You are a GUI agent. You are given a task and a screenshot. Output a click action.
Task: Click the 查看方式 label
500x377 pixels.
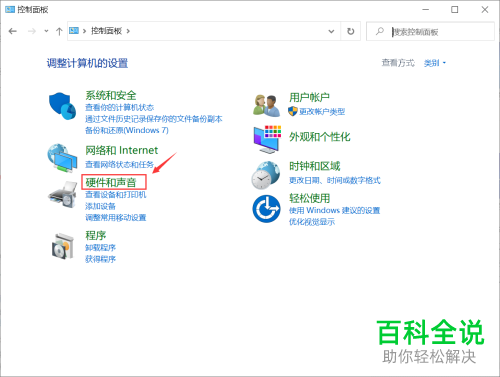coord(398,63)
